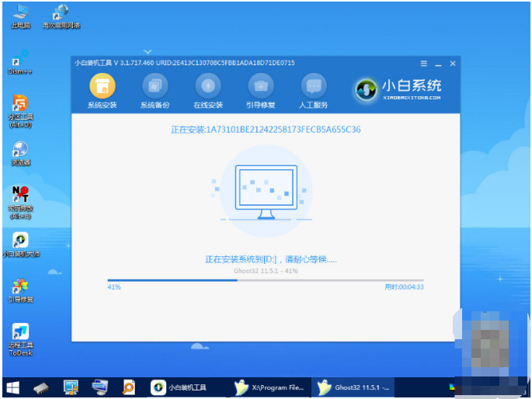The height and width of the screenshot is (399, 532).
Task: Open 引导修复 desktop shortcut
Action: coord(21,290)
